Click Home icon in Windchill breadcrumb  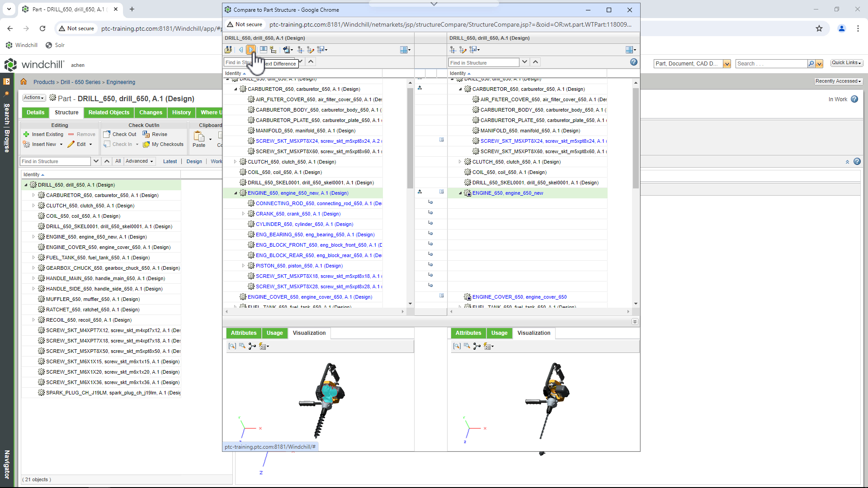24,82
